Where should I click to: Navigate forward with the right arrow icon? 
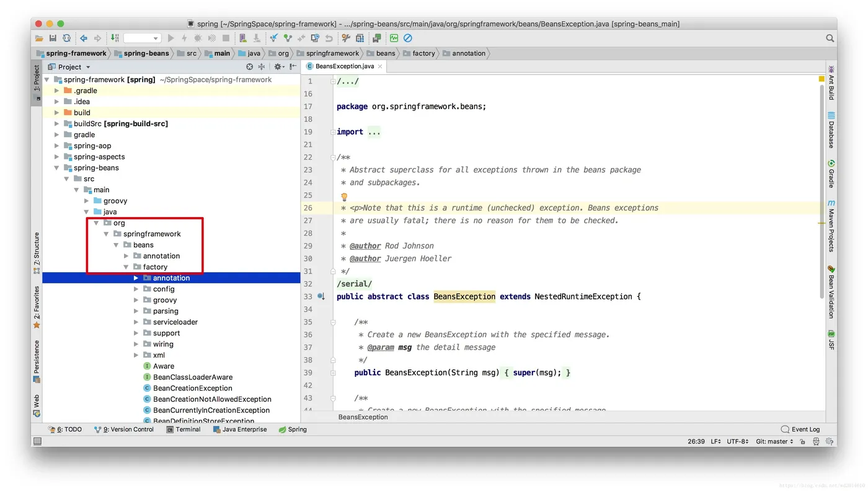pos(97,38)
